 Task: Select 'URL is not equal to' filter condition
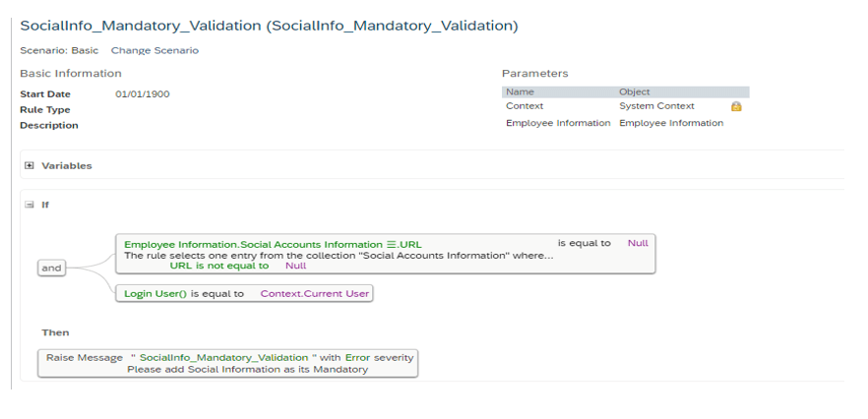click(219, 266)
